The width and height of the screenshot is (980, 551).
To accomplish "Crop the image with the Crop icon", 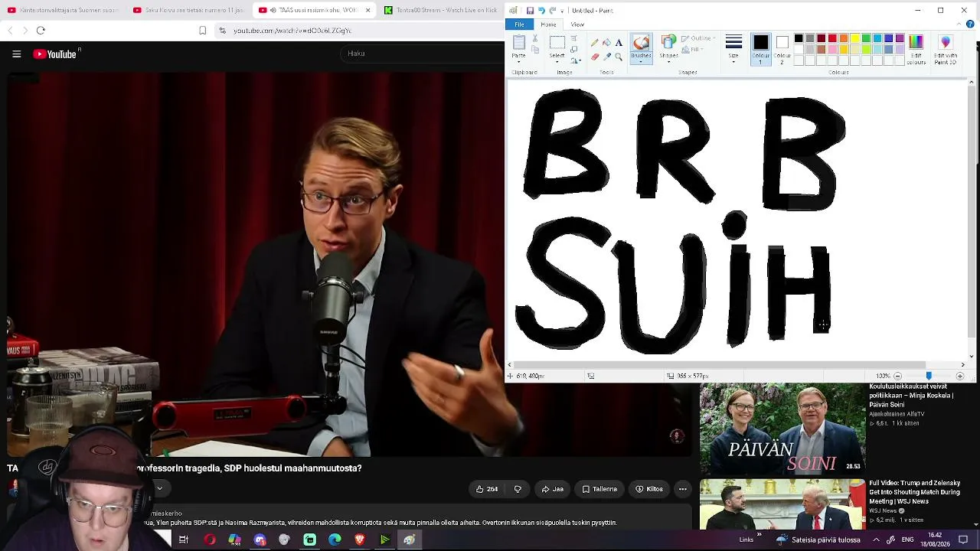I will pyautogui.click(x=574, y=38).
